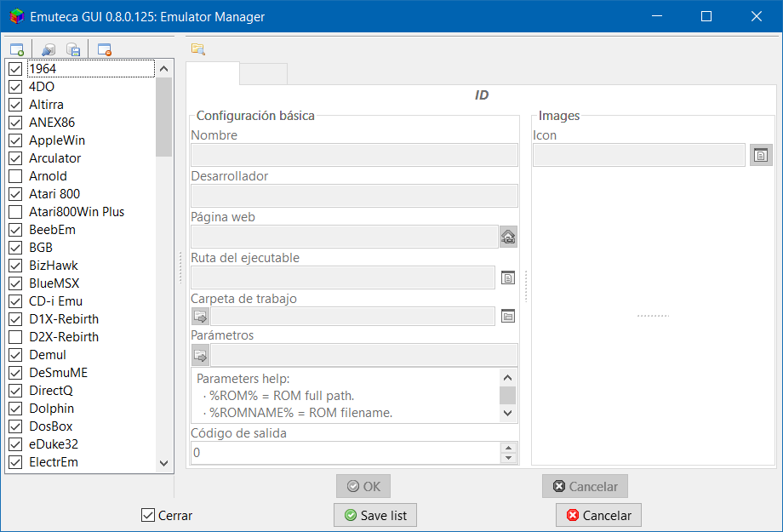
Task: Select BizHawk in the emulator list
Action: [x=54, y=266]
